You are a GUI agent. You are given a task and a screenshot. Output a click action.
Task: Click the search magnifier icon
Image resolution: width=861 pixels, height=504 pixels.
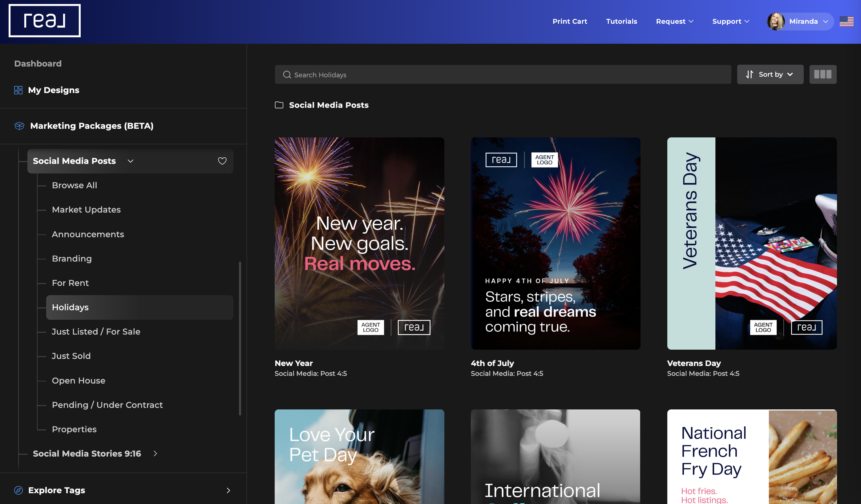[287, 75]
